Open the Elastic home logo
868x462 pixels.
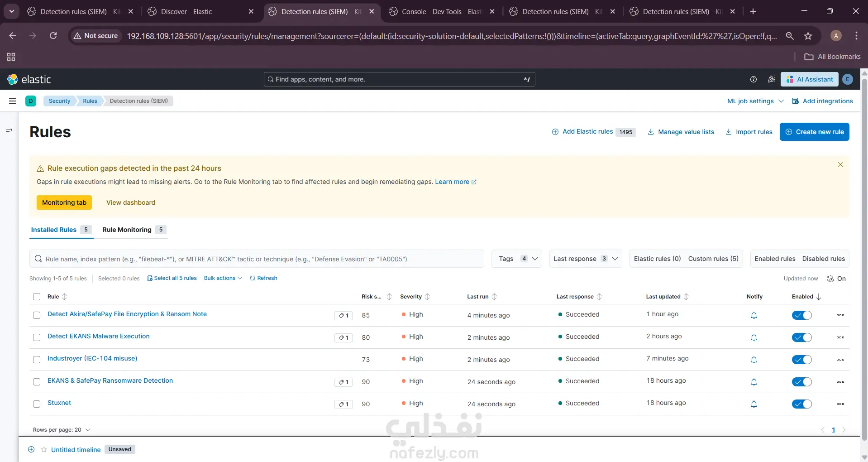pos(29,79)
